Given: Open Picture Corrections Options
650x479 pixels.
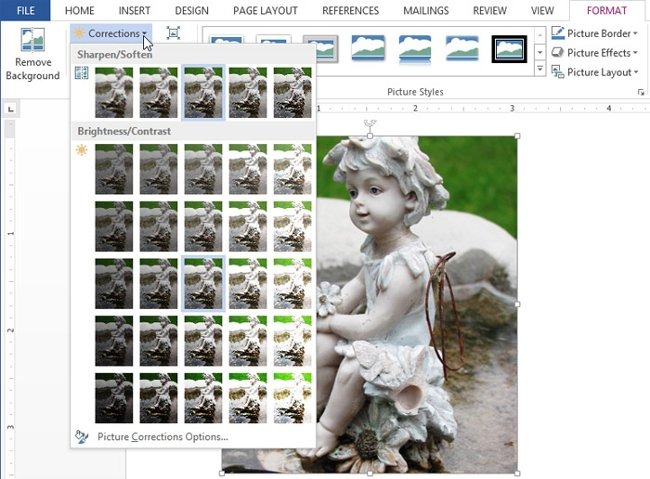Looking at the screenshot, I should coord(162,436).
